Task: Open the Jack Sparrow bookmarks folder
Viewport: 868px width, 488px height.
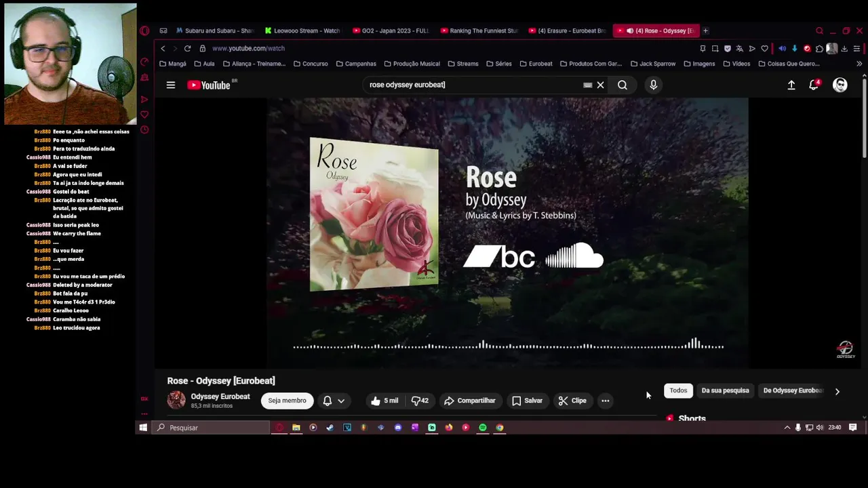Action: pos(652,64)
